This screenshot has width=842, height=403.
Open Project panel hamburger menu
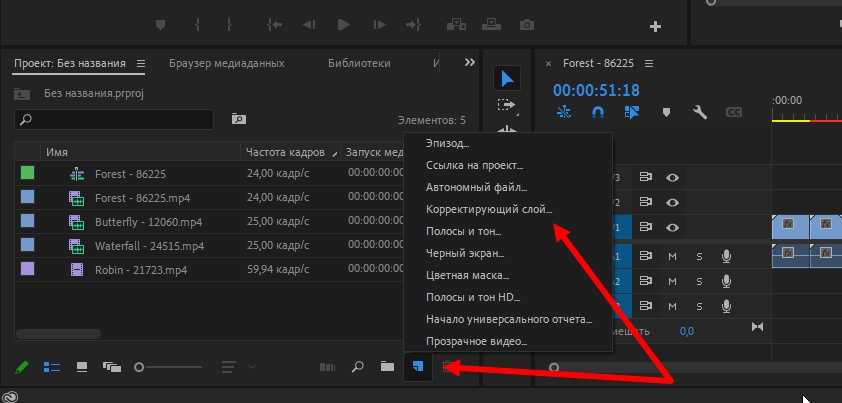(141, 63)
